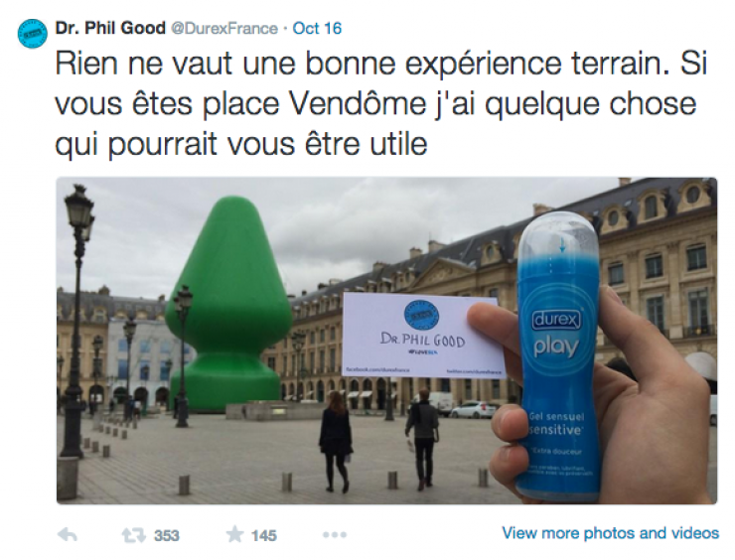The width and height of the screenshot is (735, 560).
Task: Click the blue round logo on the business card
Action: click(x=421, y=316)
